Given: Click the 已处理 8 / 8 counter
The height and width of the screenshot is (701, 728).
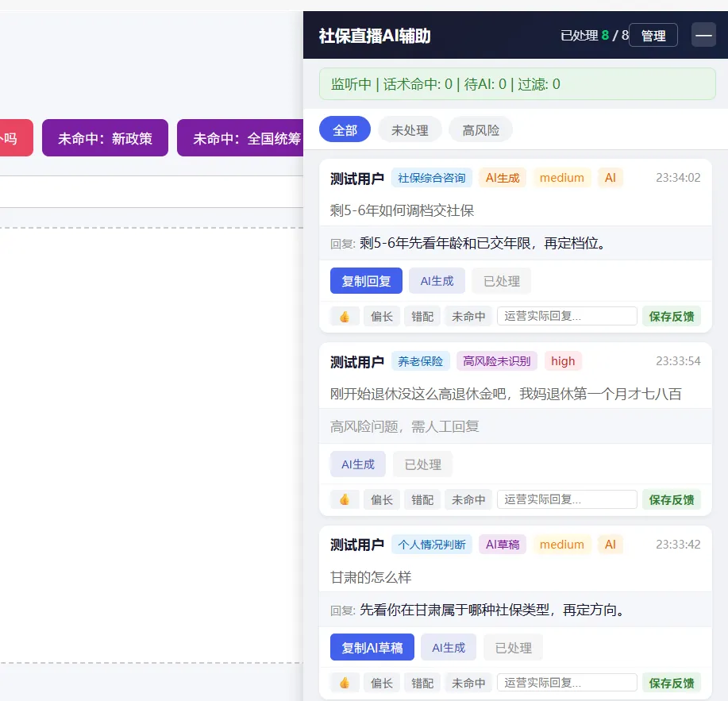Looking at the screenshot, I should coord(594,35).
